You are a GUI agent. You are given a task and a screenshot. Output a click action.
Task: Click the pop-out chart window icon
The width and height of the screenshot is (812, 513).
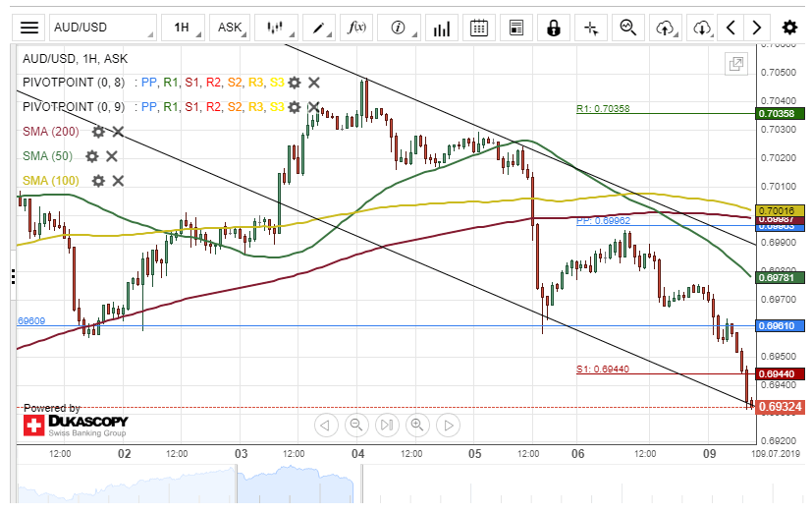click(735, 64)
